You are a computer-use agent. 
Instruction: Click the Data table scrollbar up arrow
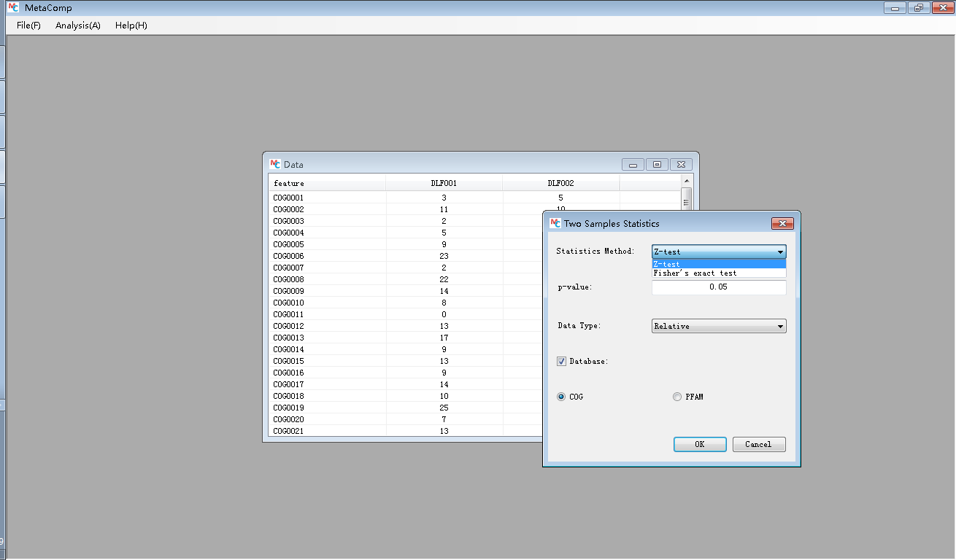point(686,180)
